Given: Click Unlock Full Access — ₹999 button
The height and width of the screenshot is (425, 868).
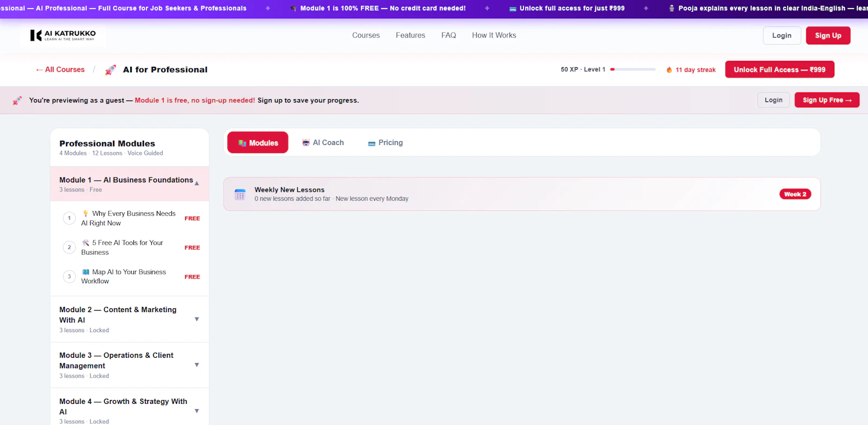Looking at the screenshot, I should click(780, 69).
